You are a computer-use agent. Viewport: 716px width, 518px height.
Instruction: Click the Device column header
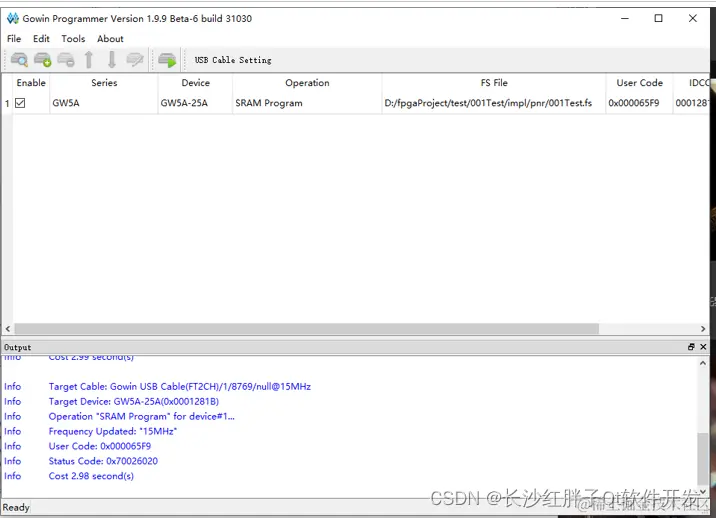point(195,83)
